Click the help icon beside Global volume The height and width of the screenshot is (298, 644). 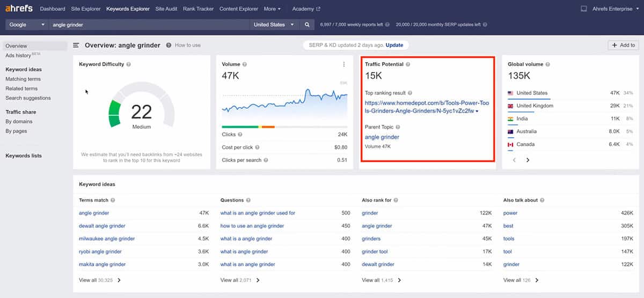tap(548, 64)
